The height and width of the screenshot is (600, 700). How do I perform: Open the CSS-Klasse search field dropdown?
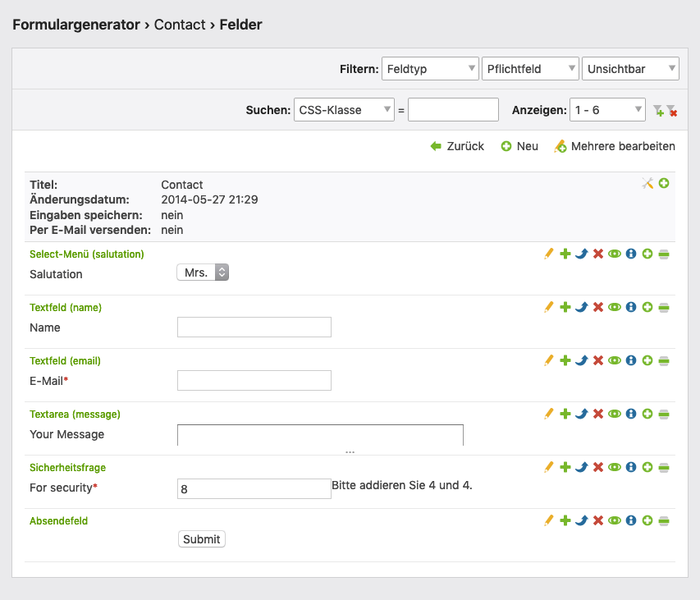point(344,110)
